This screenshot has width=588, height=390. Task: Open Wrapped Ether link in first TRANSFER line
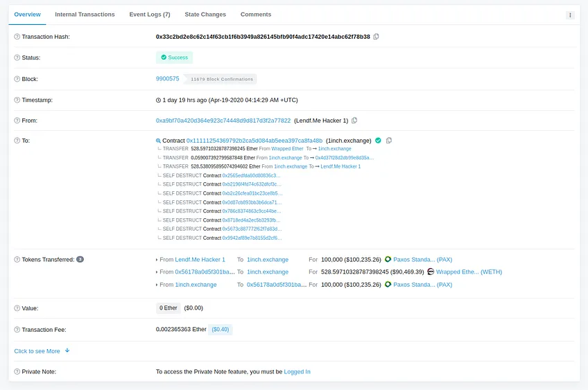tap(287, 149)
